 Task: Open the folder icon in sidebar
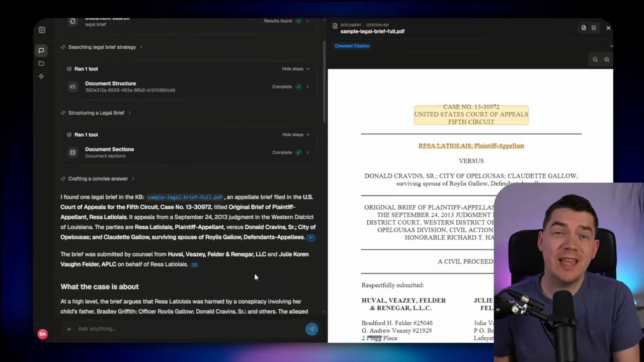pos(41,63)
